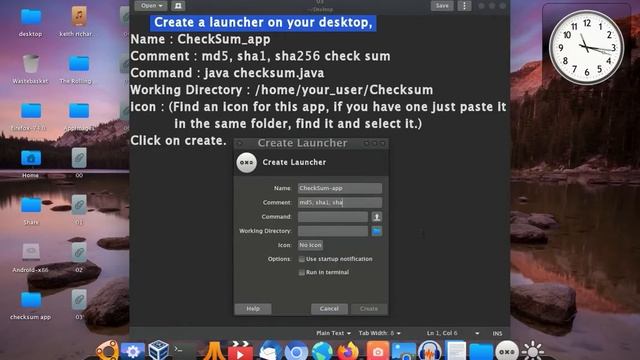Launch Firefox from the dock
640x360 pixels.
click(348, 351)
